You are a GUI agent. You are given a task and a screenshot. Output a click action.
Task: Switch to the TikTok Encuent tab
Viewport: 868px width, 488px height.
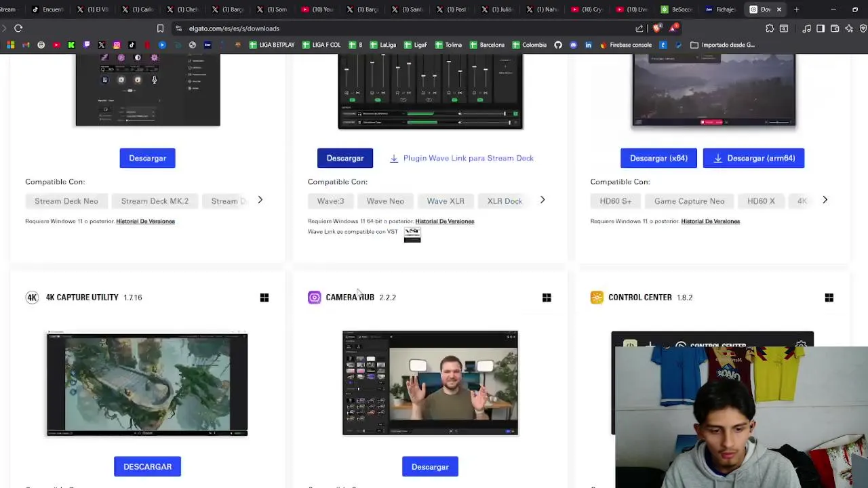(x=48, y=9)
